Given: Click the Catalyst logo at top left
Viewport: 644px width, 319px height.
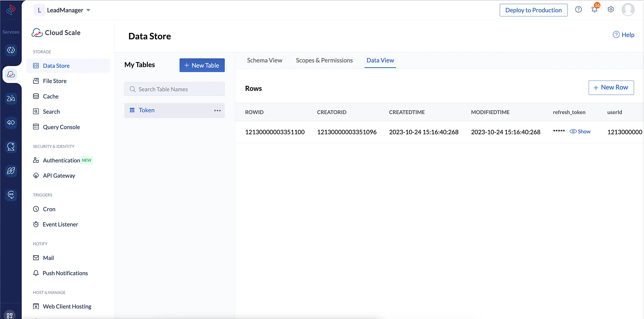Looking at the screenshot, I should click(11, 10).
